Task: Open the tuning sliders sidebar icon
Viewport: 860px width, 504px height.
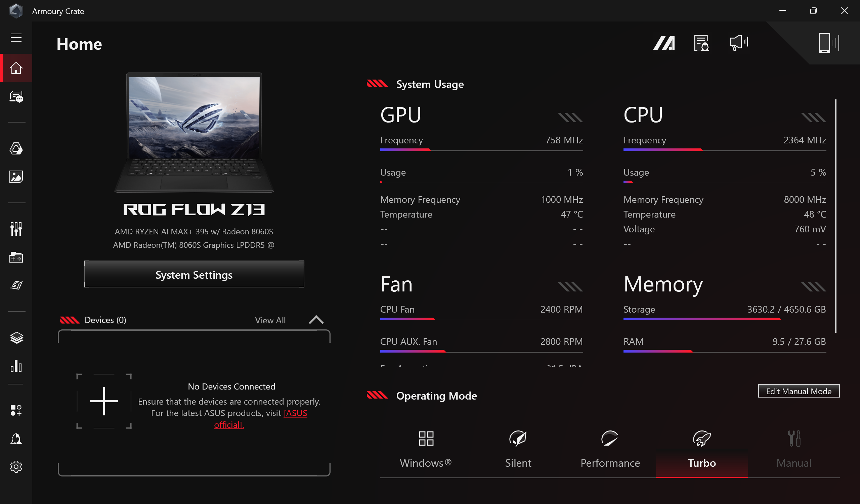Action: point(16,229)
